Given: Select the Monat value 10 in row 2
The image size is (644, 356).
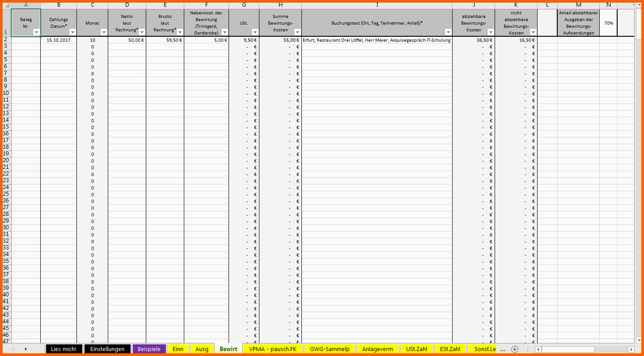Looking at the screenshot, I should (93, 40).
